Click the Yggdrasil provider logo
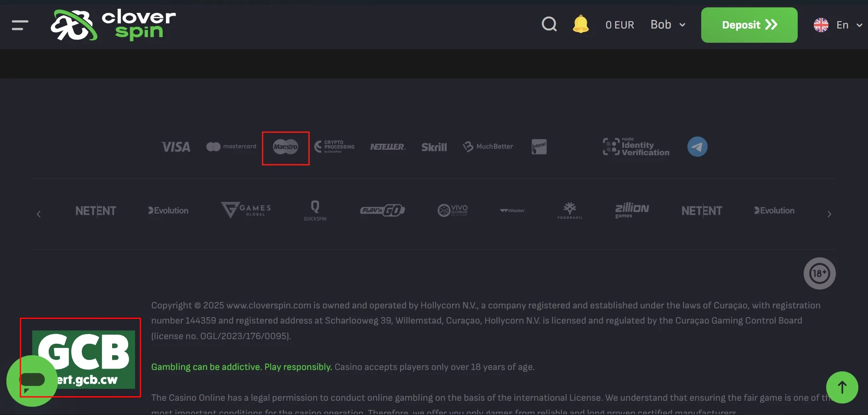868x415 pixels. tap(570, 211)
